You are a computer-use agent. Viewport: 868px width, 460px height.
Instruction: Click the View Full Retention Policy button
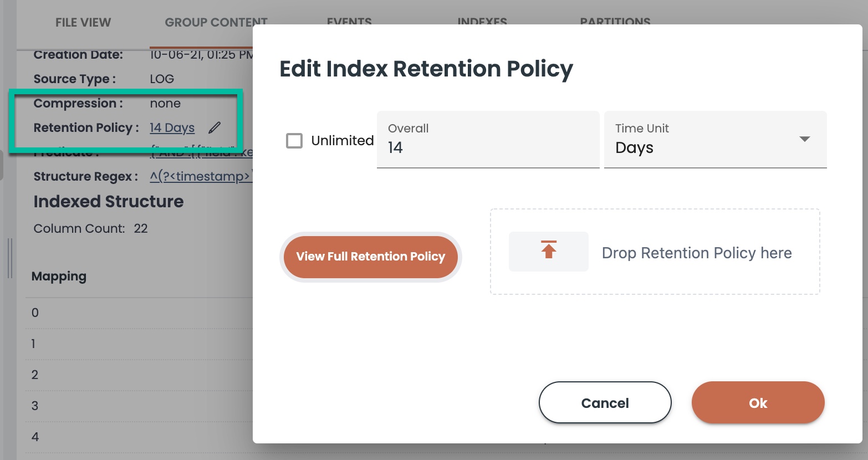click(371, 257)
